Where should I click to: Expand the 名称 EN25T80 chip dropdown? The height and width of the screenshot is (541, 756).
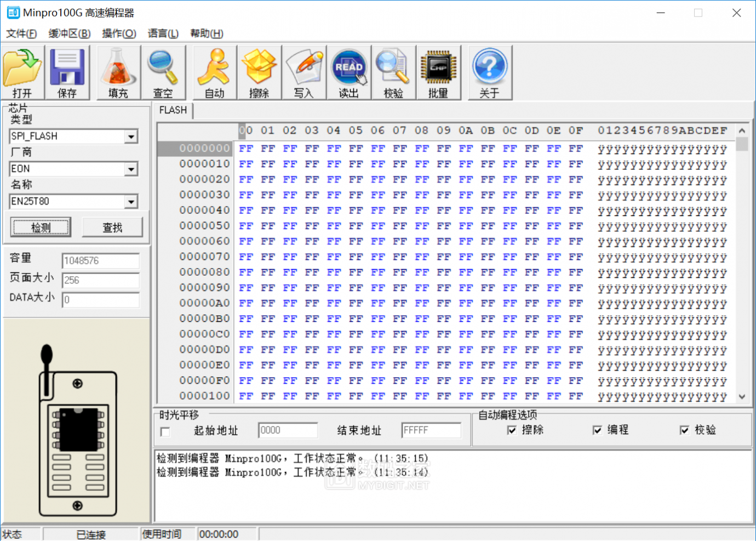131,202
